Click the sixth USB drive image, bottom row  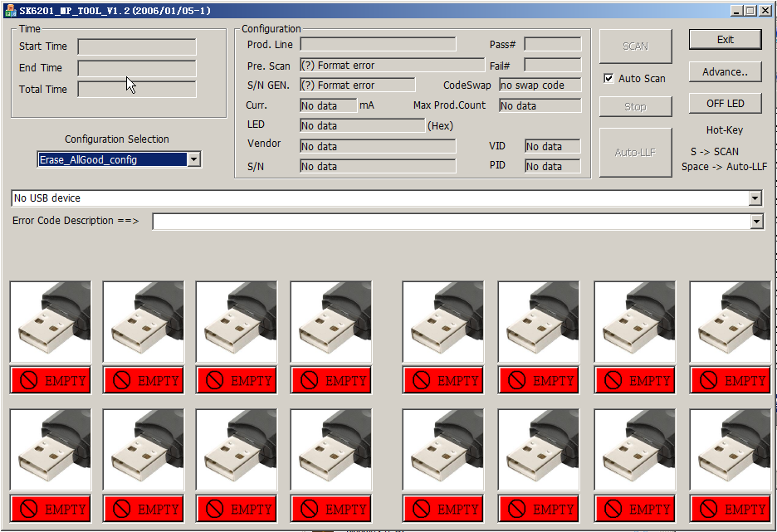(539, 450)
